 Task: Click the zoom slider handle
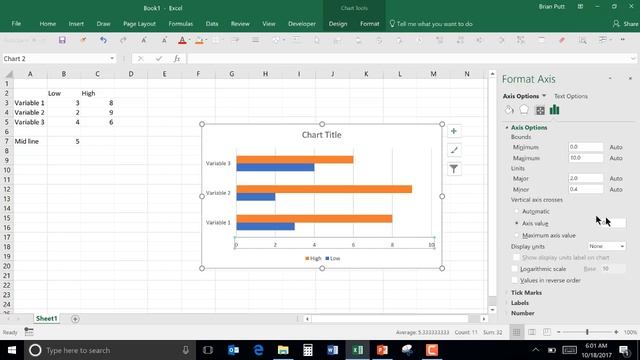(x=587, y=332)
